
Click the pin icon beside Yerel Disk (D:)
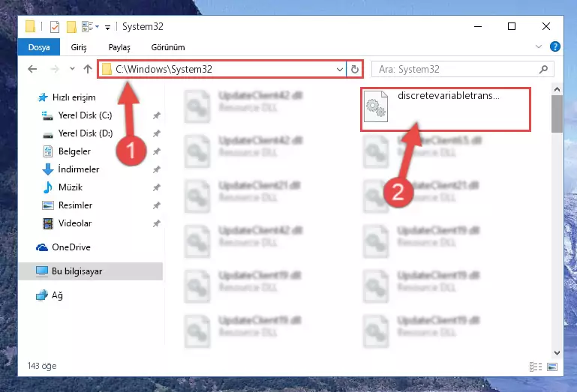157,133
